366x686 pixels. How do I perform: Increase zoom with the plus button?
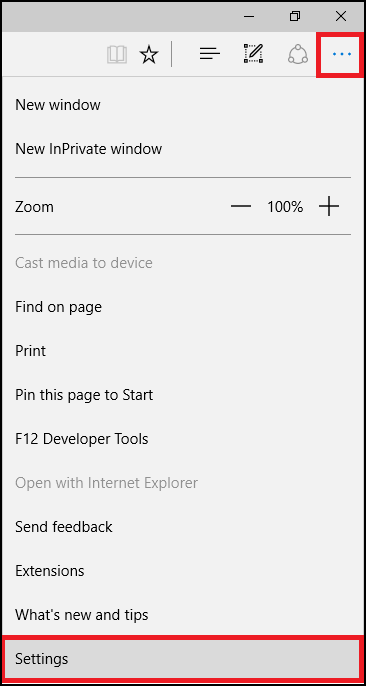329,206
